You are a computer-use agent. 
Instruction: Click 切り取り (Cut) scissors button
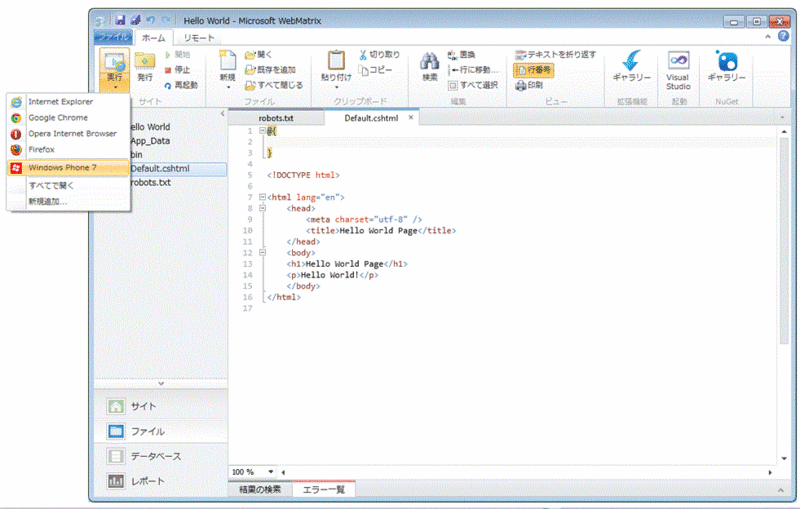(379, 55)
